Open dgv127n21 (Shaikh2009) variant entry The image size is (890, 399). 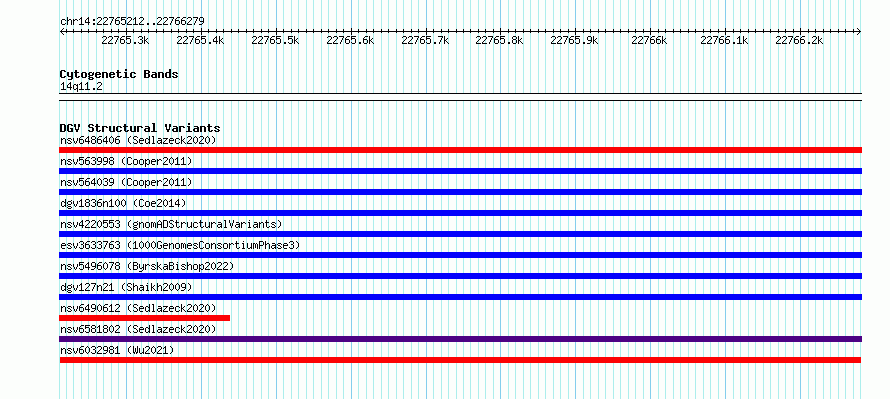pos(126,287)
